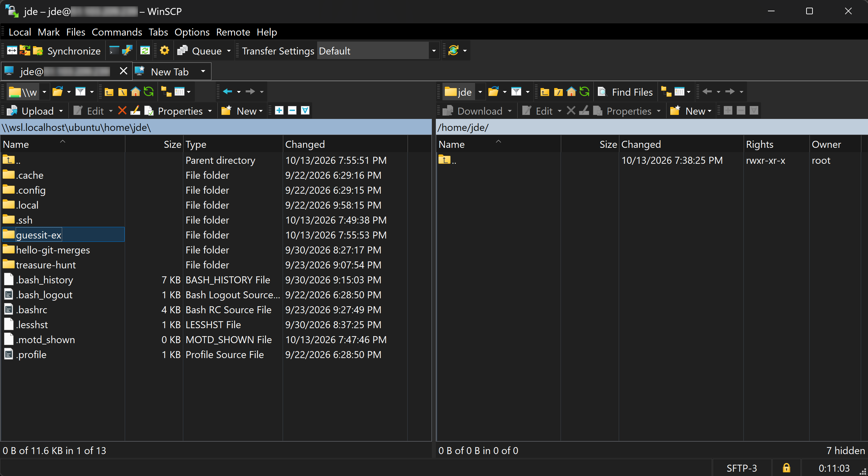Click the remote New button
Viewport: 868px width, 476px height.
(x=690, y=111)
